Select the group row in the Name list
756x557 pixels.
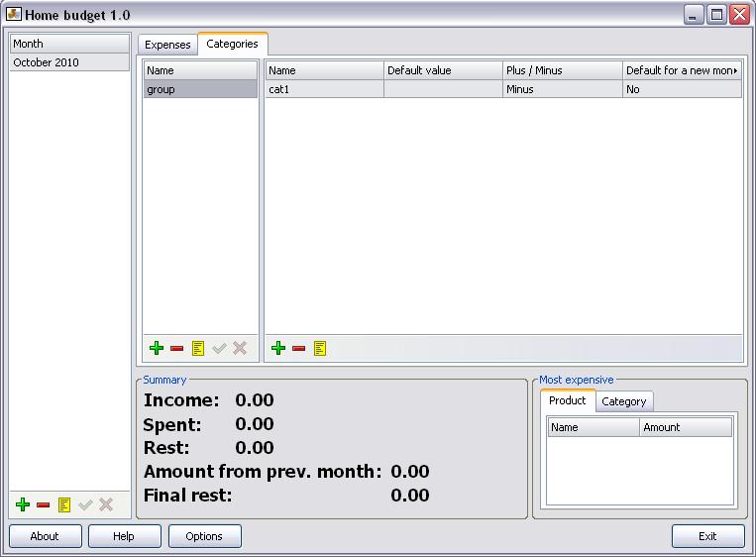pyautogui.click(x=200, y=89)
